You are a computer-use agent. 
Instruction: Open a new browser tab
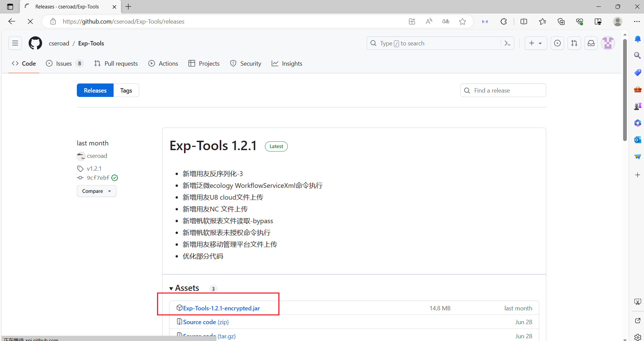128,7
